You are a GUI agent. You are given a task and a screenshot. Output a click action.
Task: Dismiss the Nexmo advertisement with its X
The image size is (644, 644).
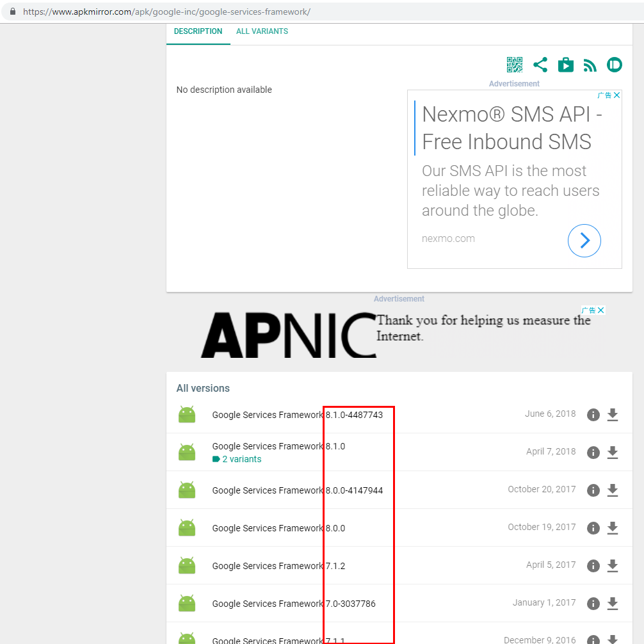(617, 95)
